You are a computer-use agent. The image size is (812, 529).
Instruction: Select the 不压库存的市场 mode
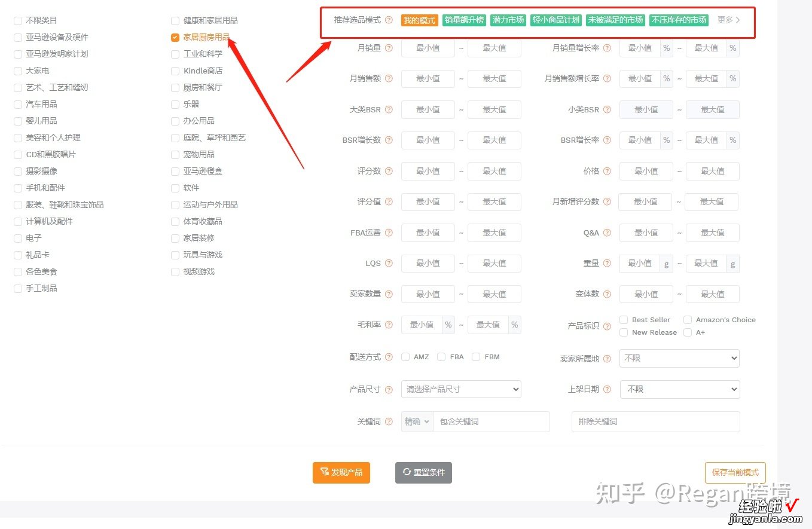(679, 20)
